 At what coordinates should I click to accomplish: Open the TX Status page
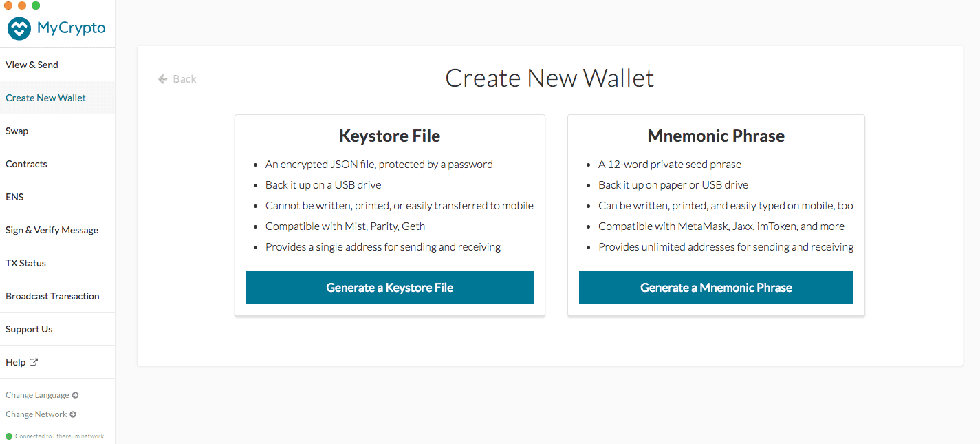point(57,263)
